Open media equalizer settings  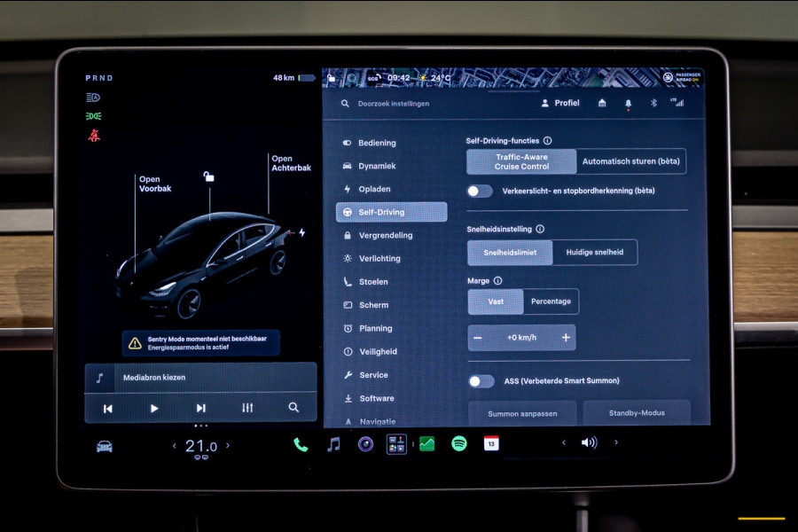tap(247, 408)
